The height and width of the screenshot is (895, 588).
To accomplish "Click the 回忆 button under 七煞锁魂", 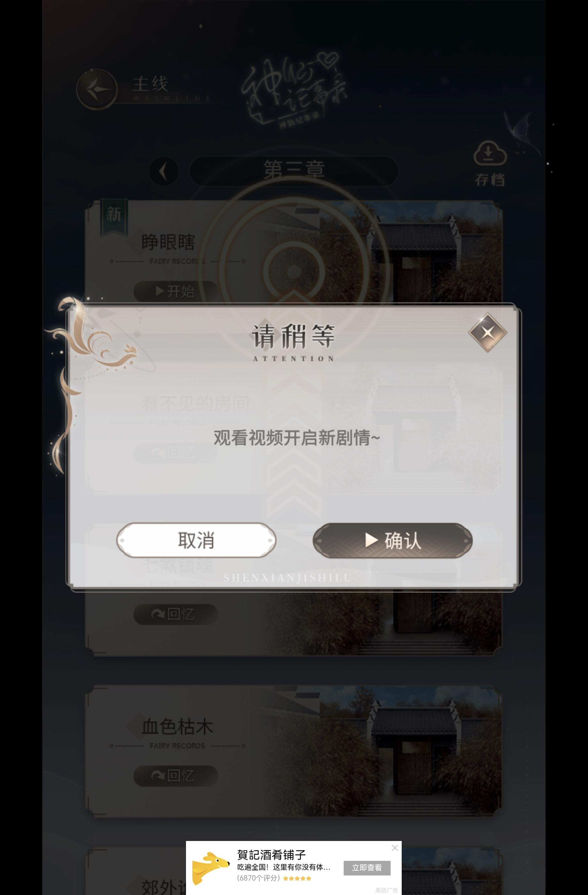I will 175,614.
